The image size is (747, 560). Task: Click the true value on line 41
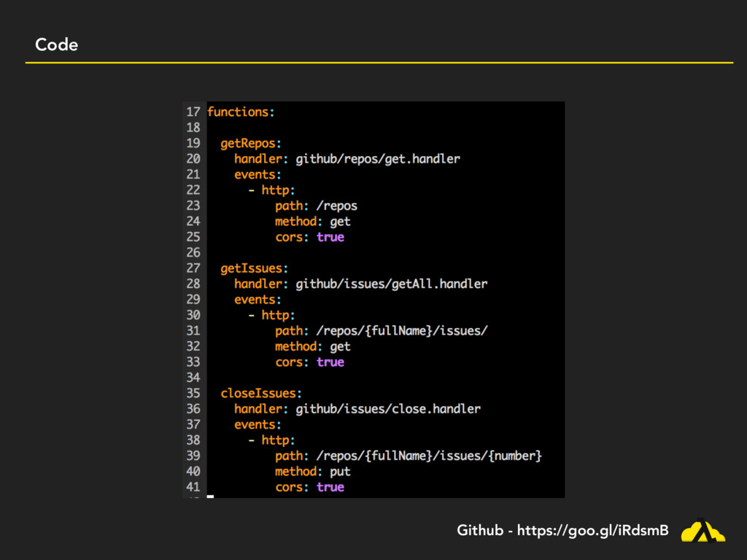click(x=330, y=487)
